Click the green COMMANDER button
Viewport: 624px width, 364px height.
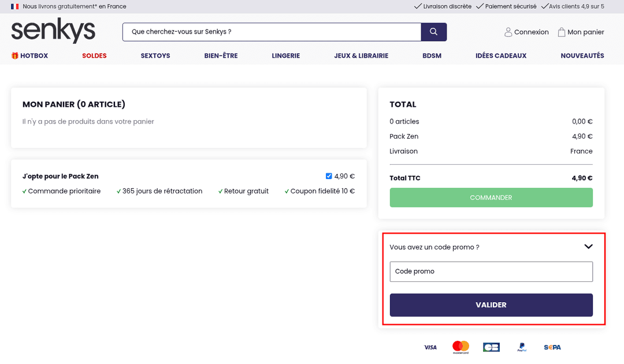(491, 198)
